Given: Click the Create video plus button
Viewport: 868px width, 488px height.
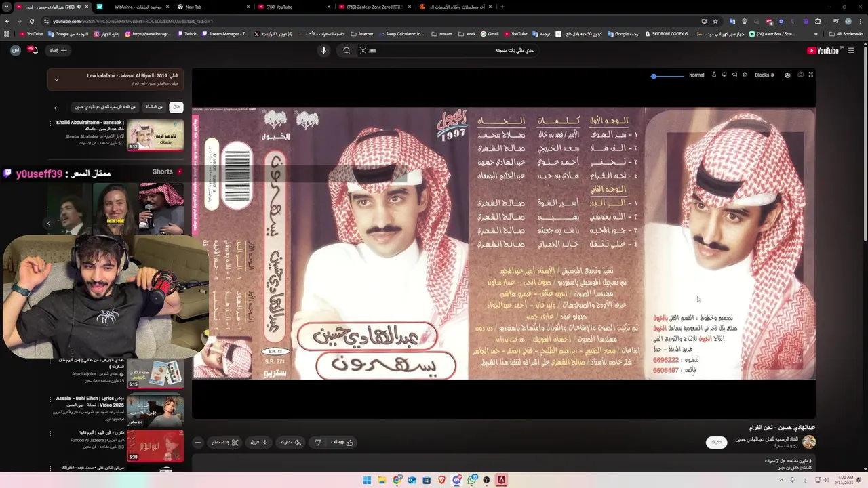Looking at the screenshot, I should (x=58, y=50).
